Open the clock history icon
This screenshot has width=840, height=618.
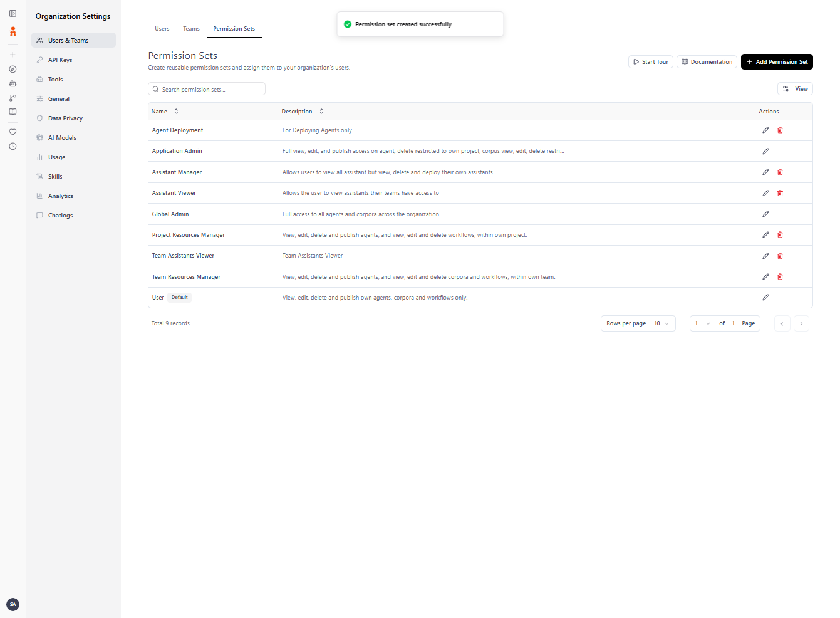click(x=13, y=147)
